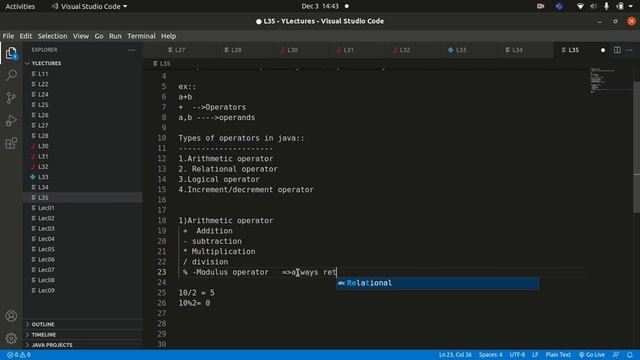The width and height of the screenshot is (640, 360).
Task: Open the Visual Studio Code app menu dropdown
Action: 89,6
